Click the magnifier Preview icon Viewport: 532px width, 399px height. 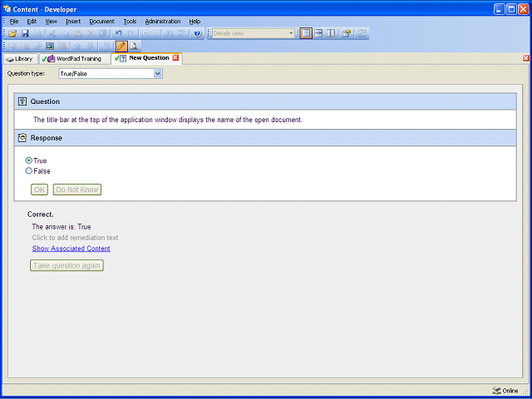pos(134,47)
